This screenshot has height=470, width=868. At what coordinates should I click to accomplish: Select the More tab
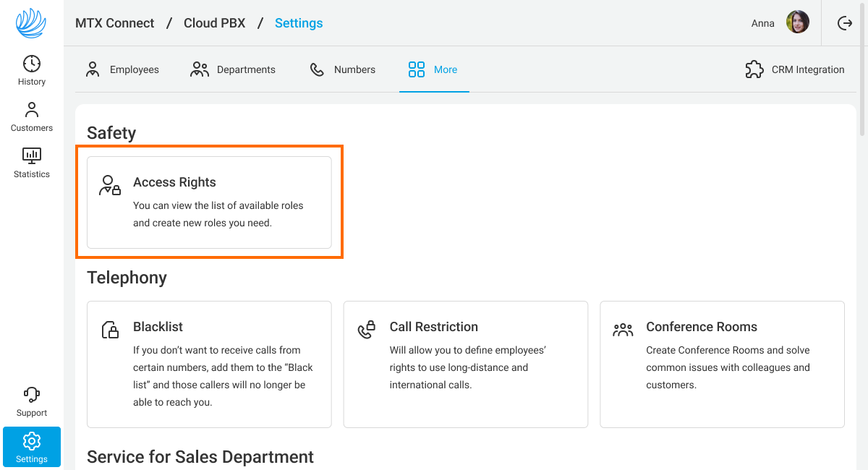[433, 69]
